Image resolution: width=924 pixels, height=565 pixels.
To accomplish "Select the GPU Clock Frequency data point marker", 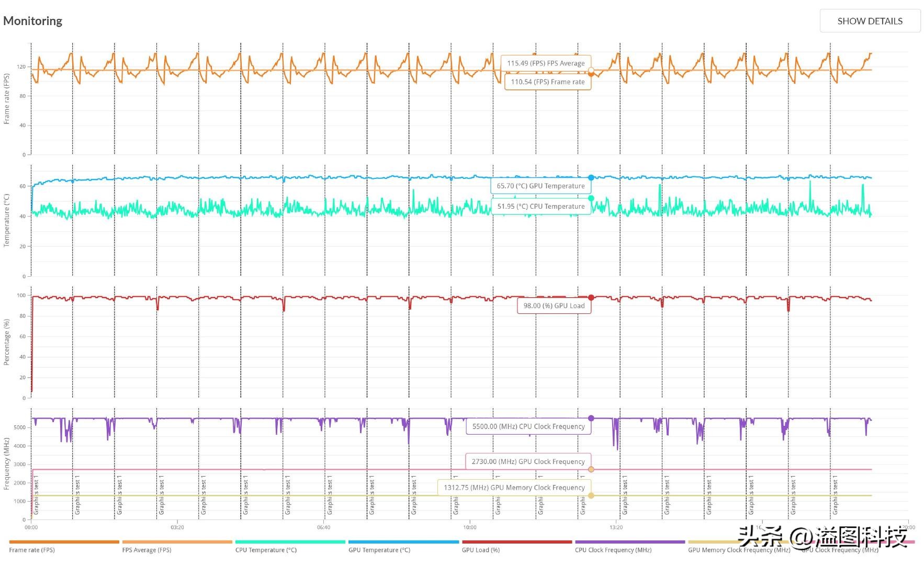I will pos(591,469).
